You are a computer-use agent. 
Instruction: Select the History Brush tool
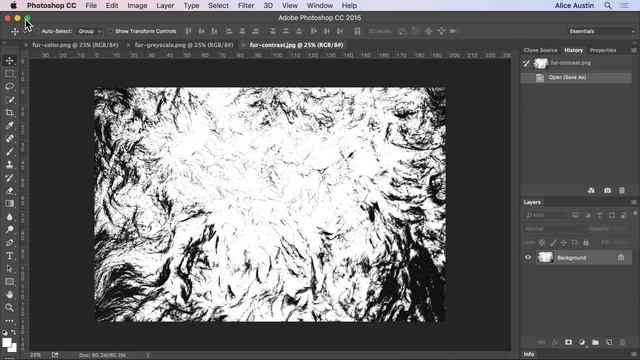9,178
